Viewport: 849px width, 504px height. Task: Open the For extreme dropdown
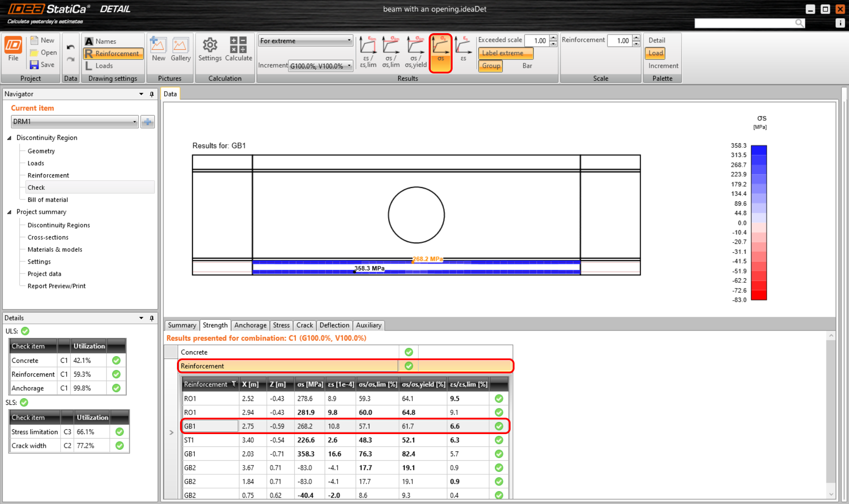[305, 41]
